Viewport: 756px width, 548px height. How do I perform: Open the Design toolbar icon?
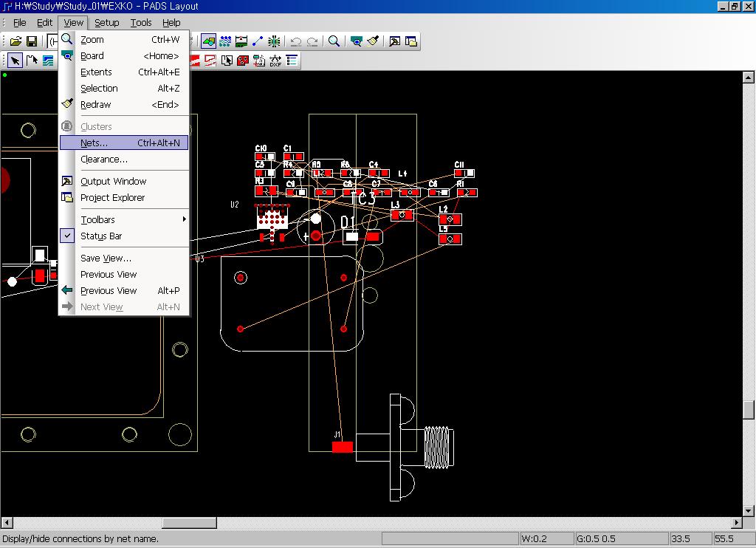tap(225, 41)
